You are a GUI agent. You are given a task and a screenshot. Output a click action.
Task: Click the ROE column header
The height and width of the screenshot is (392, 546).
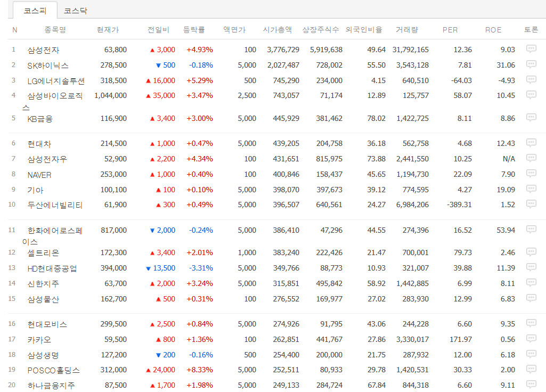(x=493, y=30)
